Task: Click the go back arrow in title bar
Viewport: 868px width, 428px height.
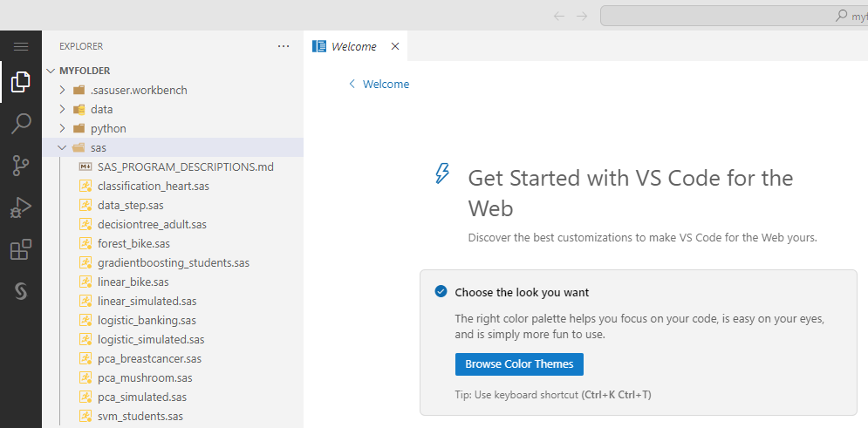Action: click(559, 16)
